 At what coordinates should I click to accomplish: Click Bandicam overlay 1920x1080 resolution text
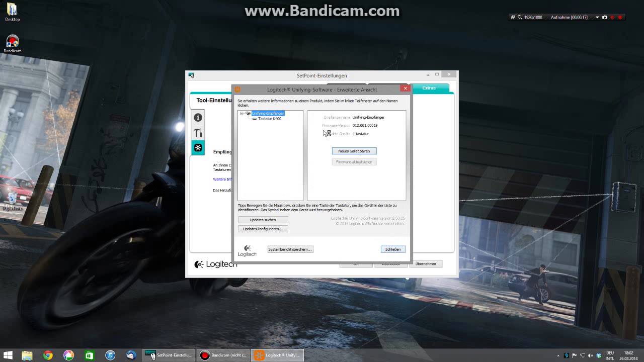pyautogui.click(x=533, y=17)
